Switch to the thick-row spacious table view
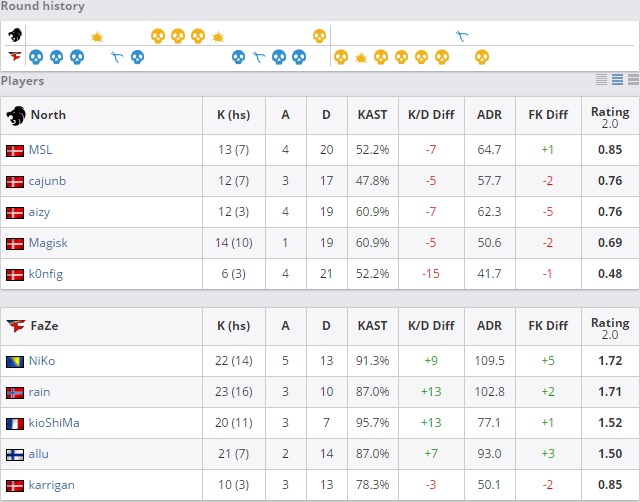 click(632, 80)
